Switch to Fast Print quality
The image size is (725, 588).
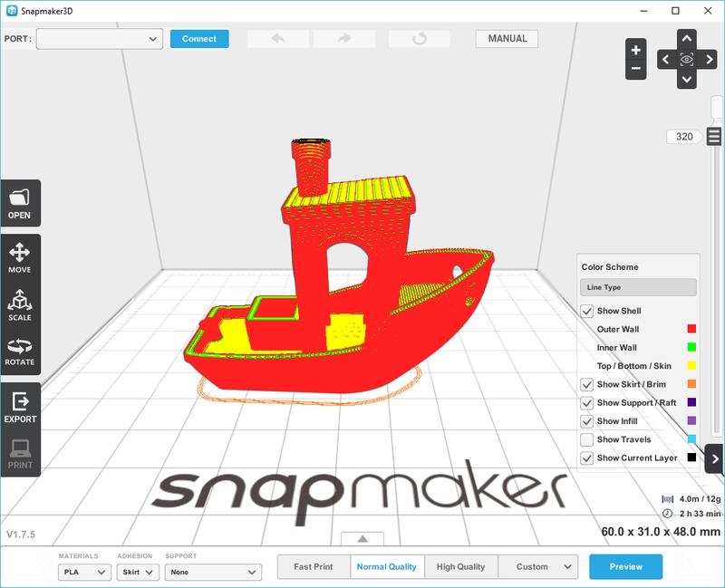314,567
